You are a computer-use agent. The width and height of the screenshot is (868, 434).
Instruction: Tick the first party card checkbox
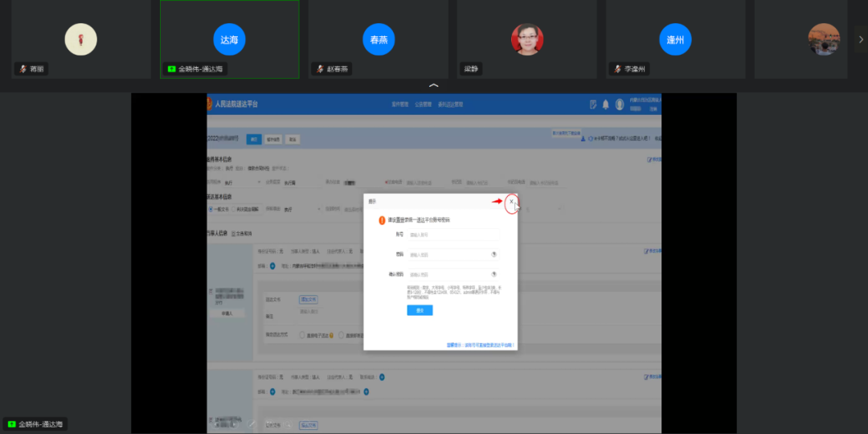pyautogui.click(x=210, y=292)
